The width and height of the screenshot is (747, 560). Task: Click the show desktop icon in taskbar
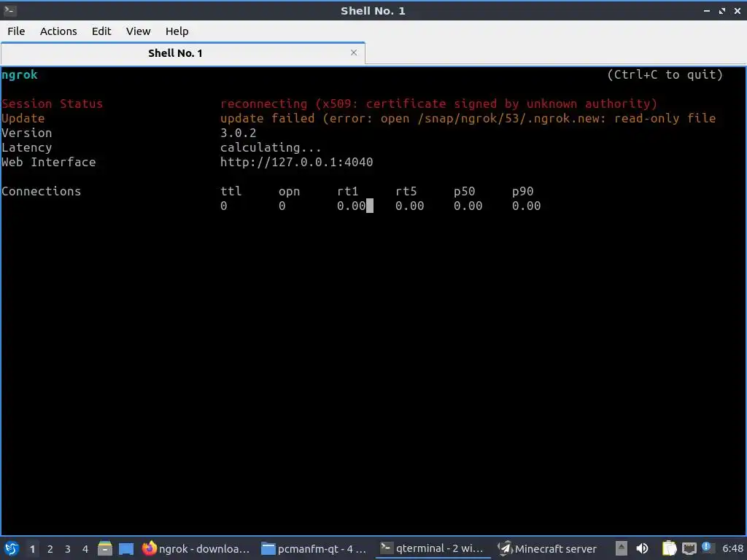pos(125,549)
